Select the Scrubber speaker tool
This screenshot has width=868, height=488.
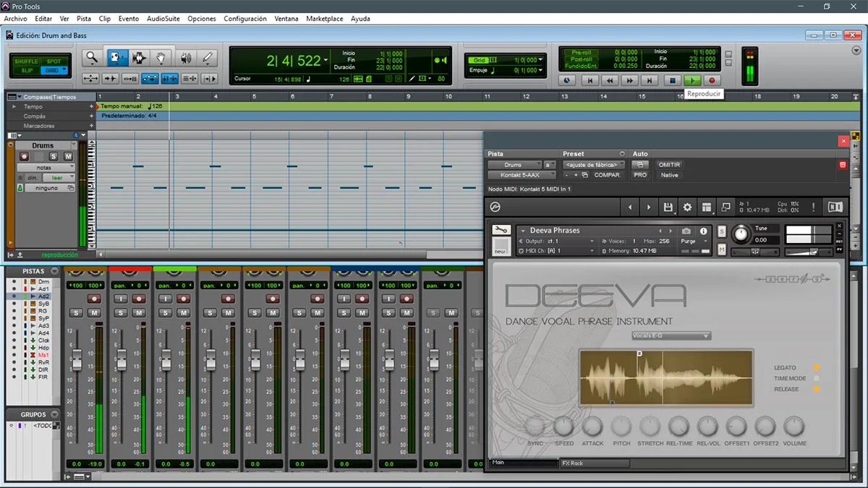coord(186,58)
